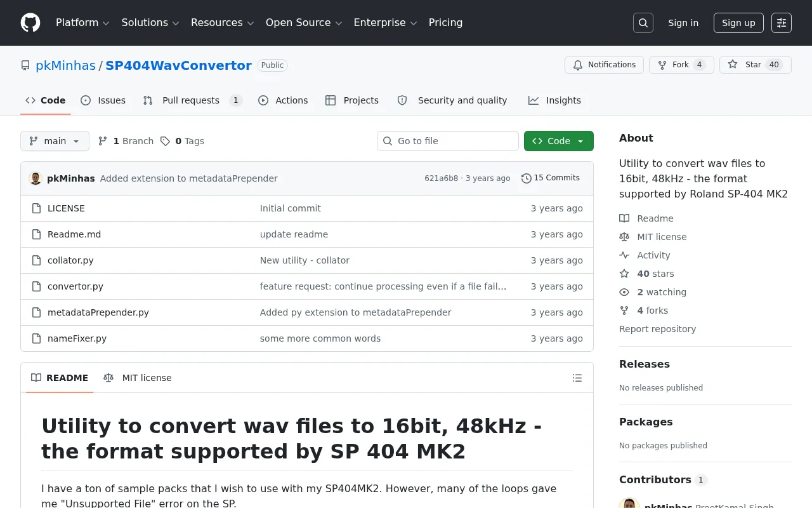The width and height of the screenshot is (812, 508).
Task: Click the book icon beside Readme in About
Action: tap(624, 218)
